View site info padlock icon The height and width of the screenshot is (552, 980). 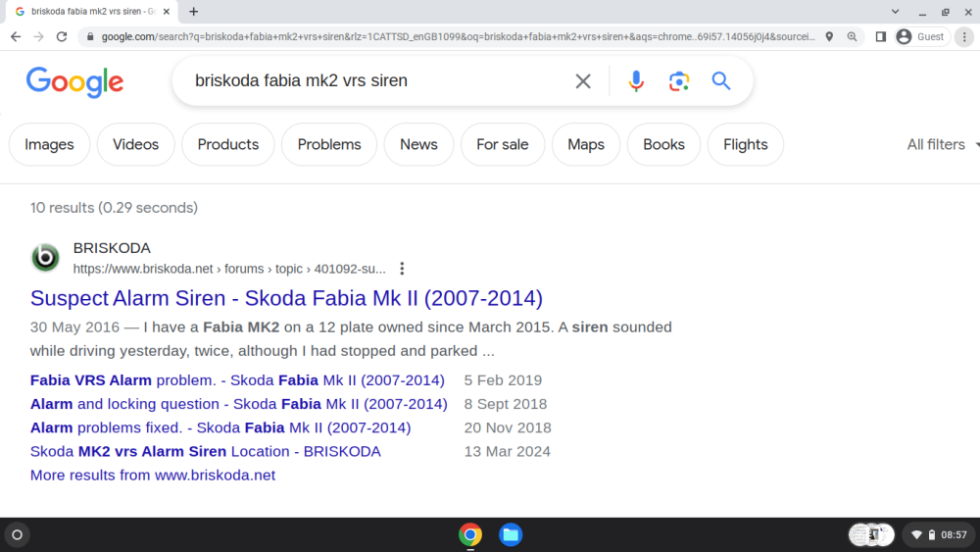(90, 37)
